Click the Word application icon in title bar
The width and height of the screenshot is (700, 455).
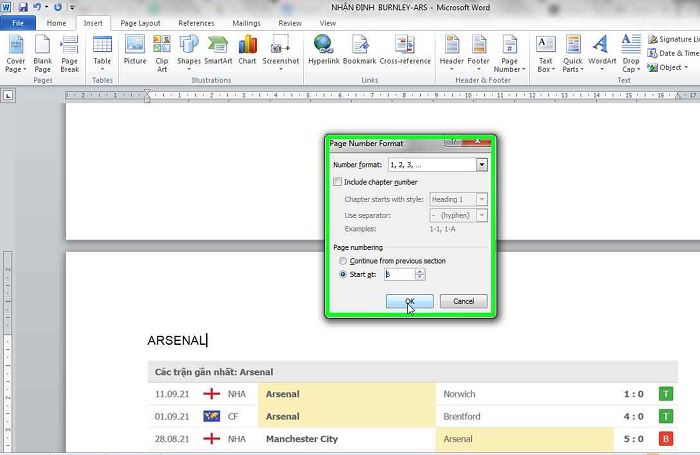[x=6, y=7]
